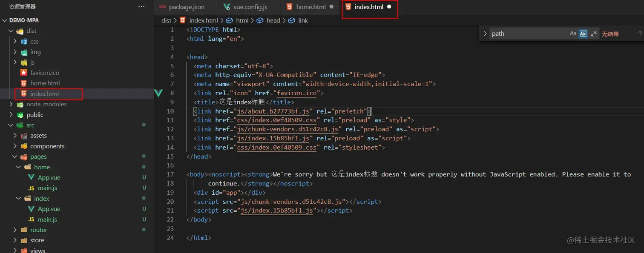Click the img folder icon
Viewport: 644px width, 253px height.
click(x=24, y=52)
